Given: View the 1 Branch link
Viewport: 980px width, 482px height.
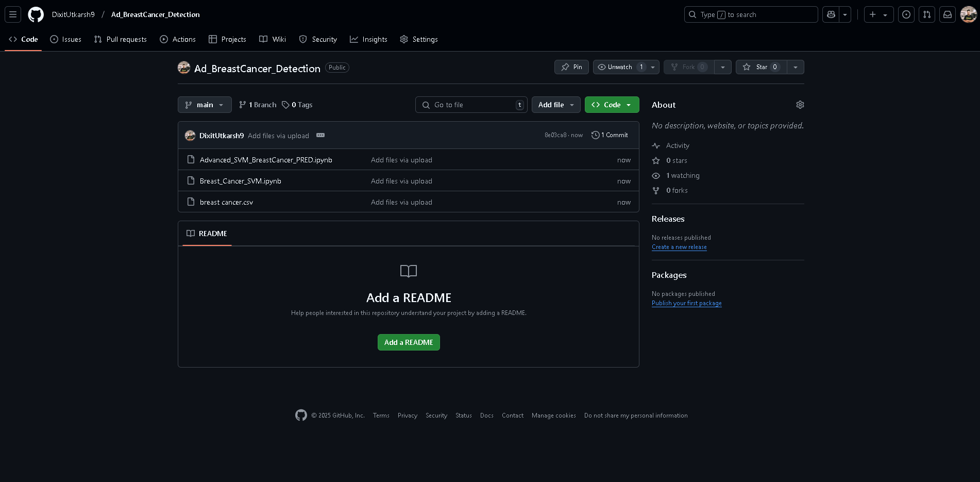Looking at the screenshot, I should pos(258,105).
